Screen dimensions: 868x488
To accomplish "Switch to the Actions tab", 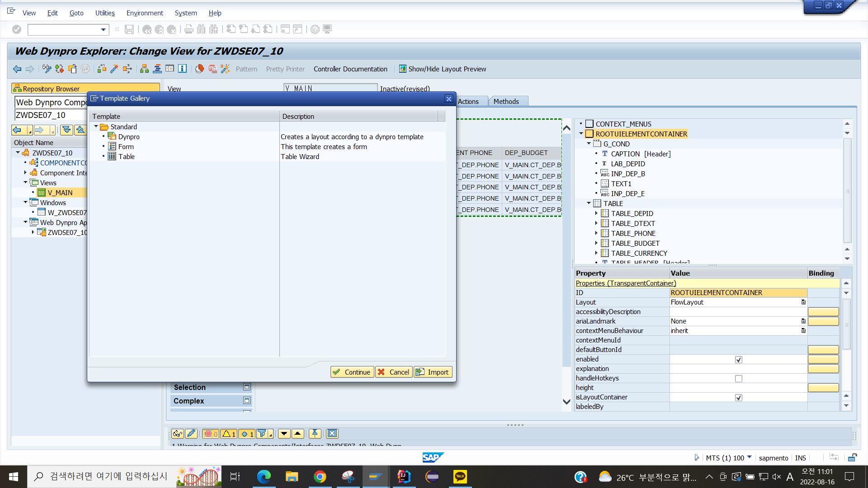I will (x=468, y=102).
